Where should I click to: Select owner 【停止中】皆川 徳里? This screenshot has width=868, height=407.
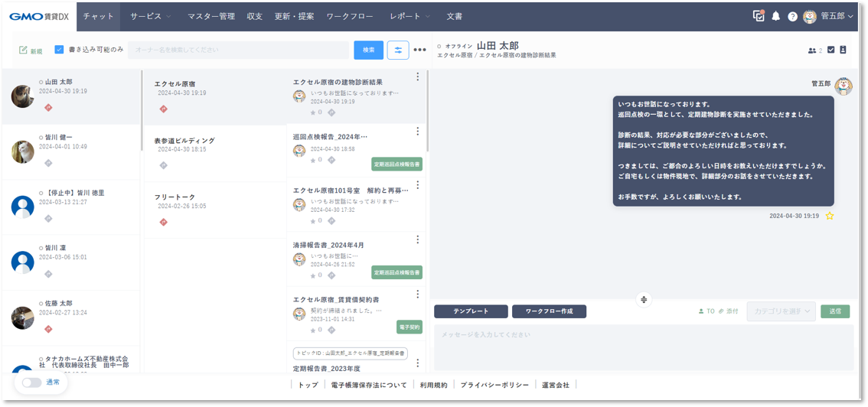(x=71, y=207)
